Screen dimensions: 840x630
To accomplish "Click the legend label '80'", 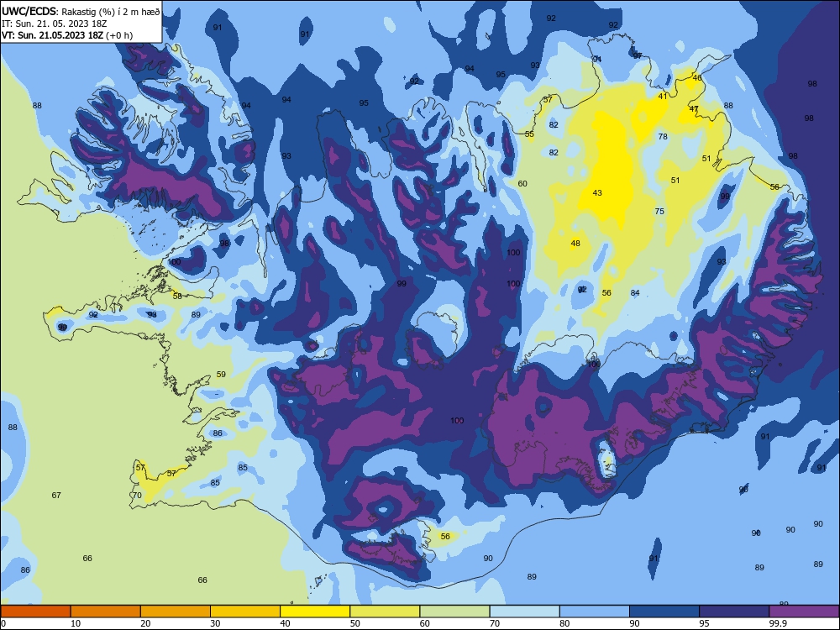I will pos(564,623).
